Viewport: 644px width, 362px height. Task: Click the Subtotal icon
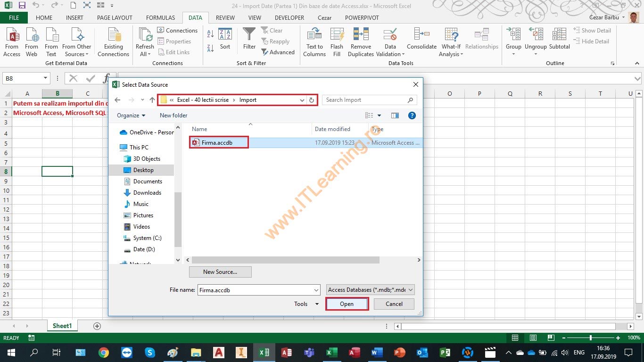coord(560,39)
